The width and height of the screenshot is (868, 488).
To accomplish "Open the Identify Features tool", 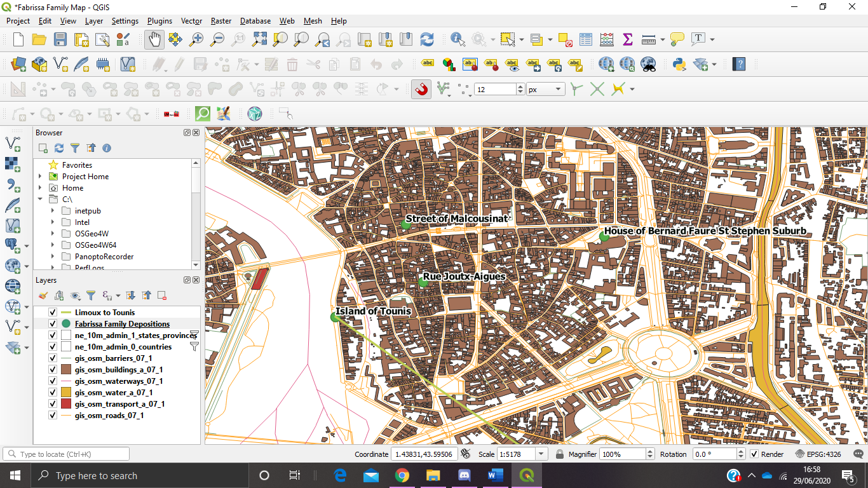I will click(x=458, y=39).
